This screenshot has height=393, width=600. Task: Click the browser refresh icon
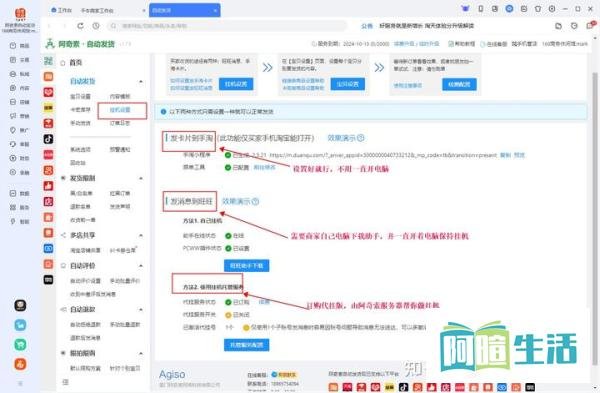pos(80,26)
